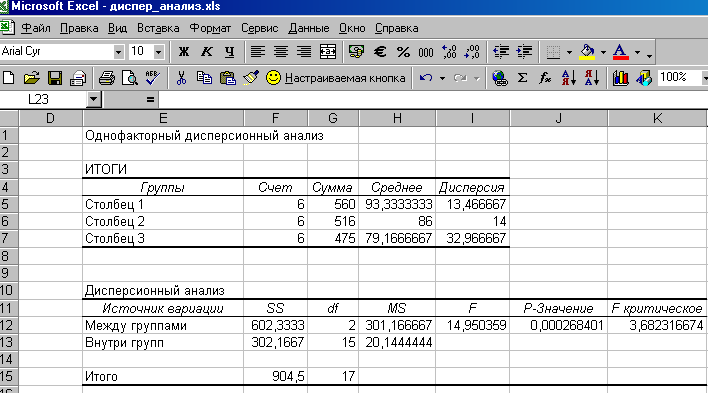Image resolution: width=708 pixels, height=393 pixels.
Task: Toggle bold formatting (Ж)
Action: click(x=183, y=52)
